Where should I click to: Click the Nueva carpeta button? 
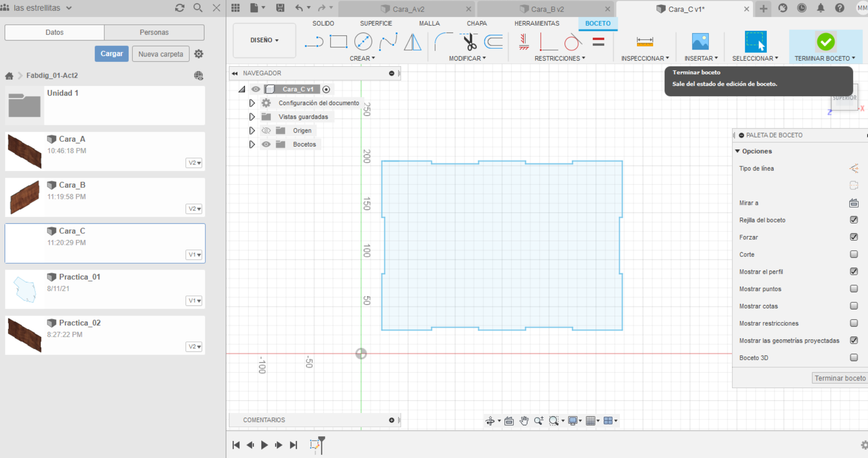(161, 54)
